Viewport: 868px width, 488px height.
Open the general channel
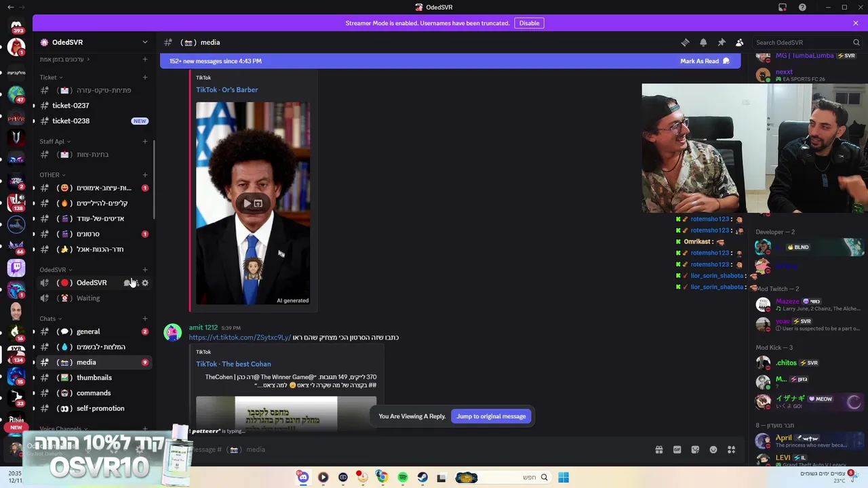click(x=94, y=331)
